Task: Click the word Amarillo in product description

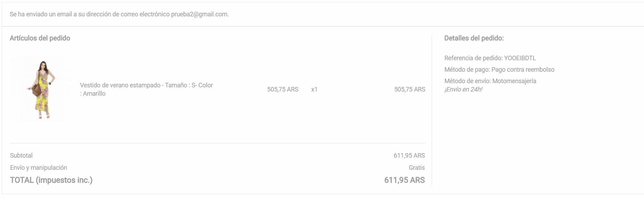Action: click(x=94, y=94)
